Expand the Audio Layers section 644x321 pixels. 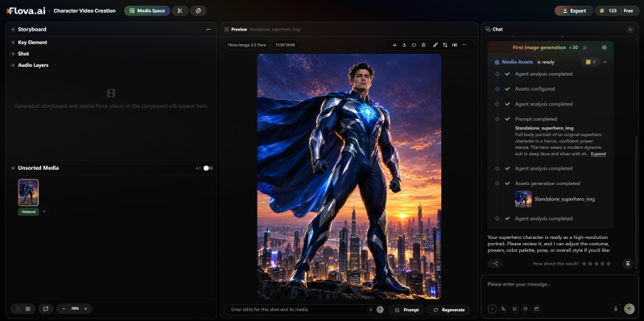click(x=13, y=65)
